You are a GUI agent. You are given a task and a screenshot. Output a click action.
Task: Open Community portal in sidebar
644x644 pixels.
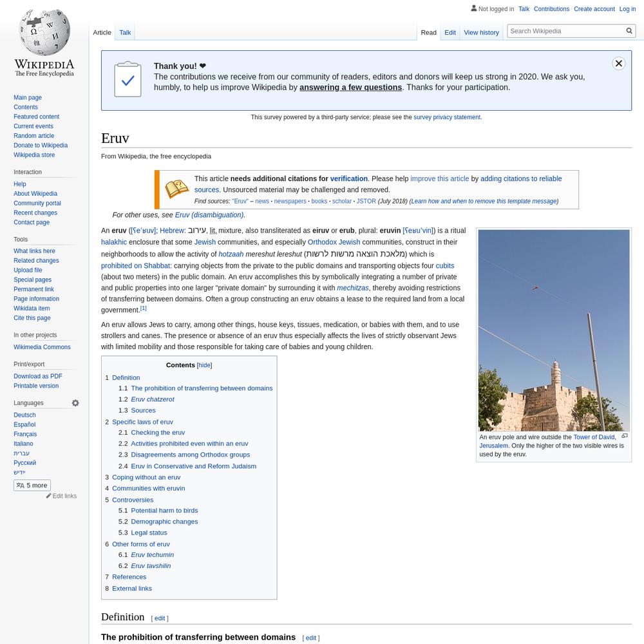(37, 203)
